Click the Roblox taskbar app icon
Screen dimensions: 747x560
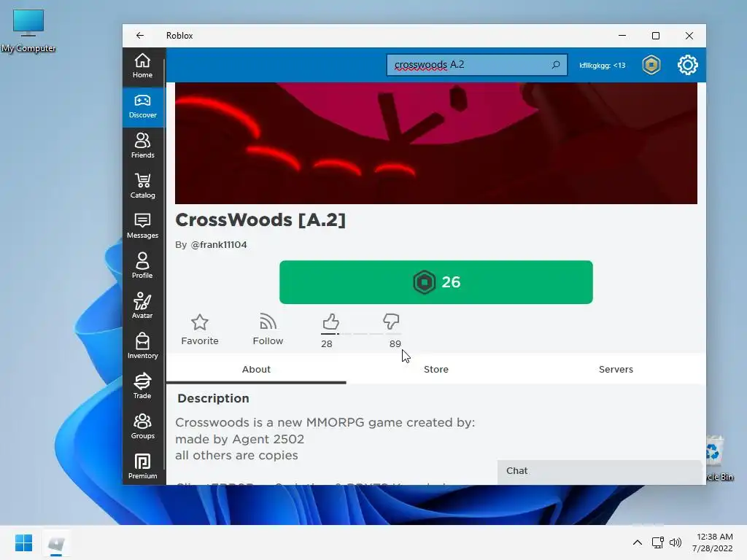tap(56, 543)
